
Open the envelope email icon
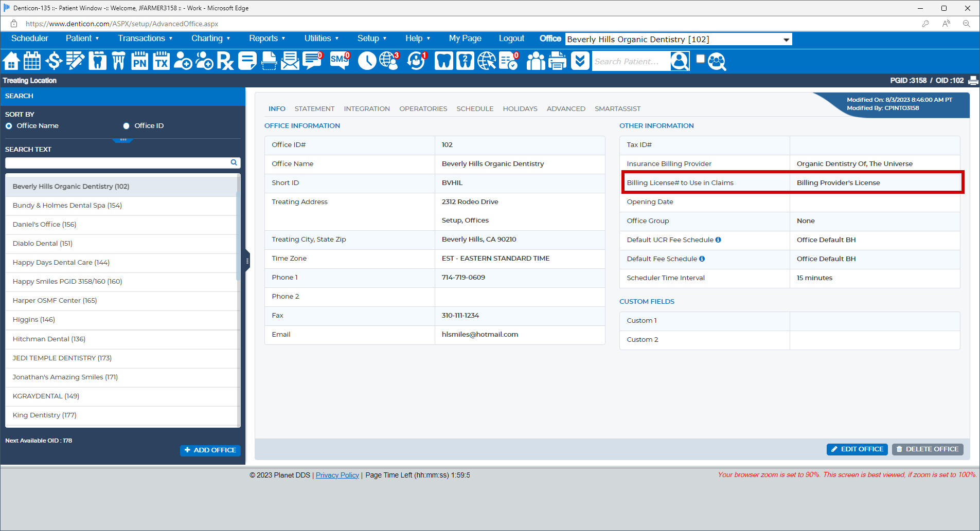point(290,61)
